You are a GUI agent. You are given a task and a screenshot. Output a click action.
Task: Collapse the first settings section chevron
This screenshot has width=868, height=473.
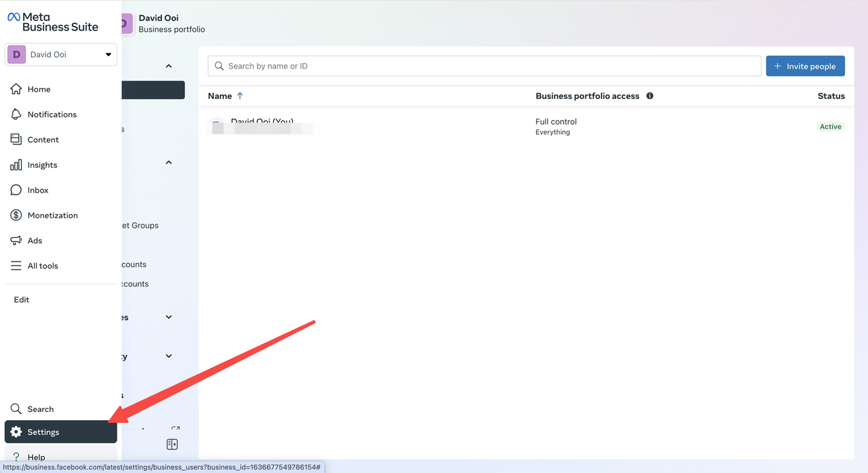(169, 66)
